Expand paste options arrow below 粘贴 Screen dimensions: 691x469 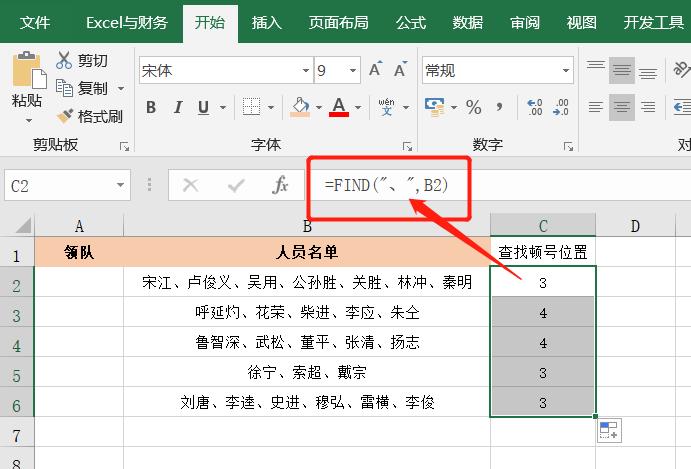coord(29,120)
